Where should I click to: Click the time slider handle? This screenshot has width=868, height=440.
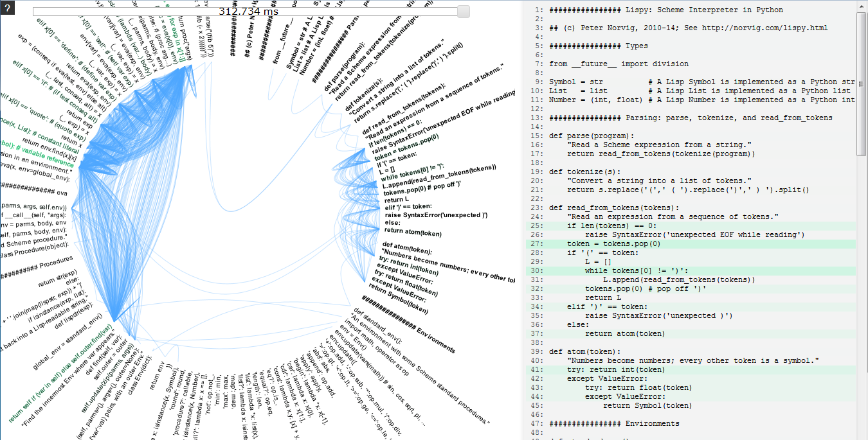[x=463, y=11]
